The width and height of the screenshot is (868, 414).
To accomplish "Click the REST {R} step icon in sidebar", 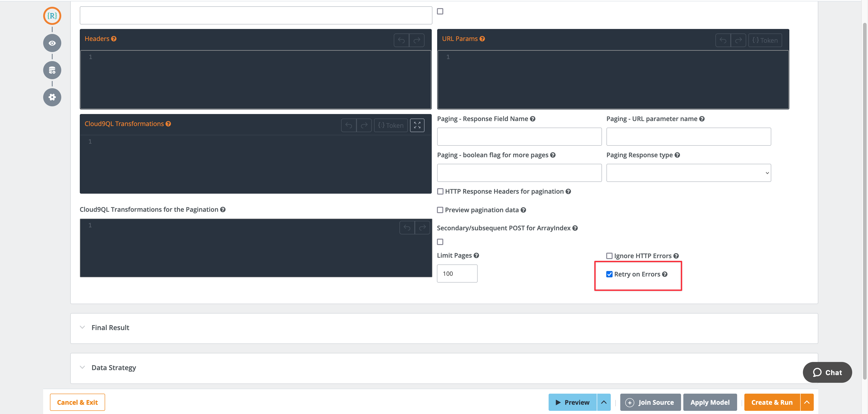I will point(52,16).
